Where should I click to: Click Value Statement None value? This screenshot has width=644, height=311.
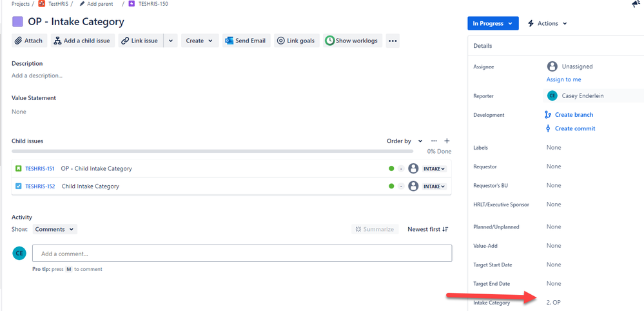pyautogui.click(x=19, y=112)
